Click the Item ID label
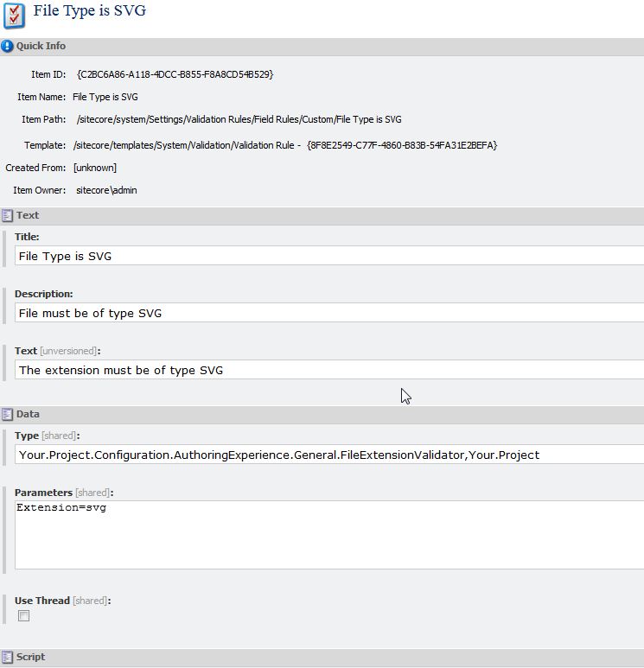This screenshot has width=644, height=668. coord(48,74)
